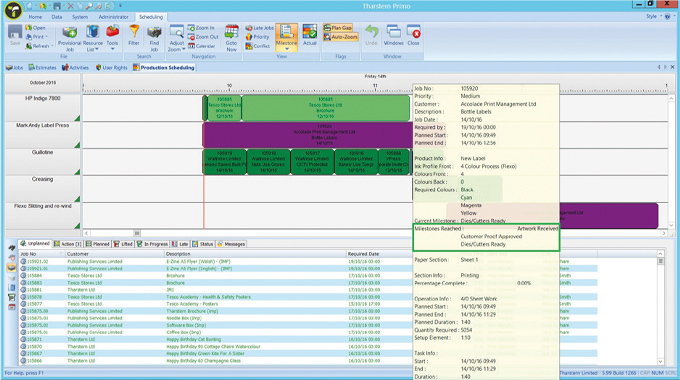This screenshot has width=680, height=380.
Task: Select the Lifted jobs tab
Action: (123, 244)
